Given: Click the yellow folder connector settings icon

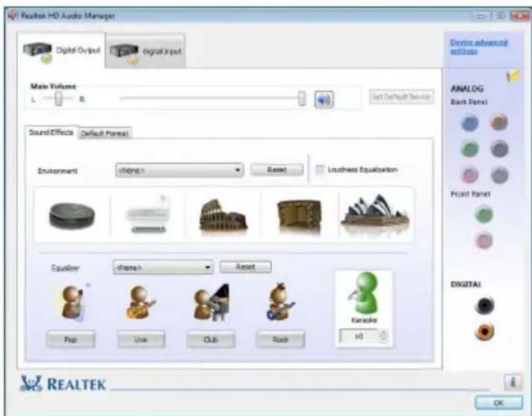Looking at the screenshot, I should 513,76.
